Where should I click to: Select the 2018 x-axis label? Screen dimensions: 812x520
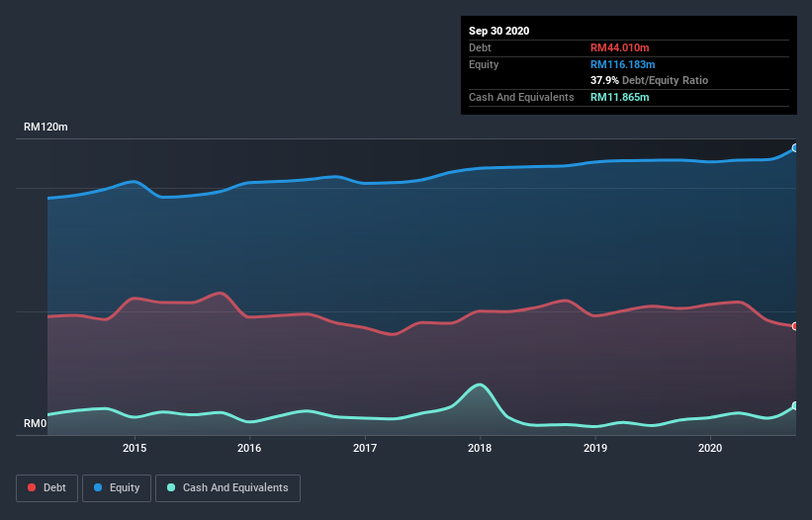point(480,448)
